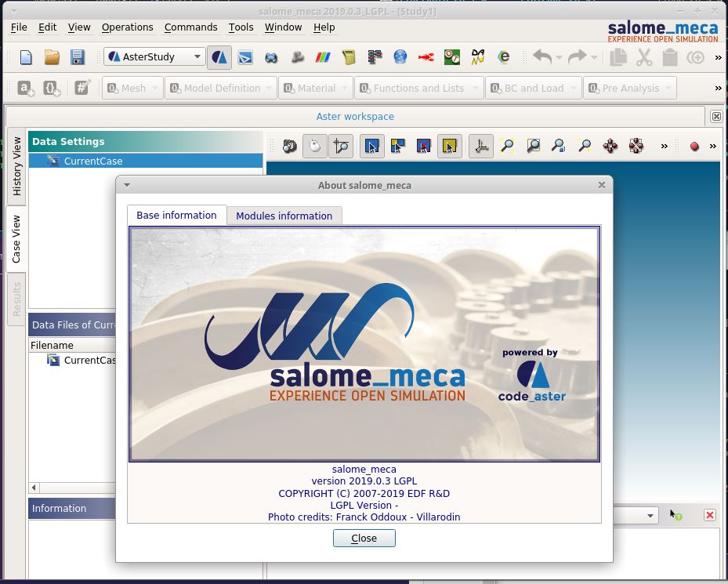
Task: Toggle blue selection cursor mode
Action: pyautogui.click(x=372, y=147)
